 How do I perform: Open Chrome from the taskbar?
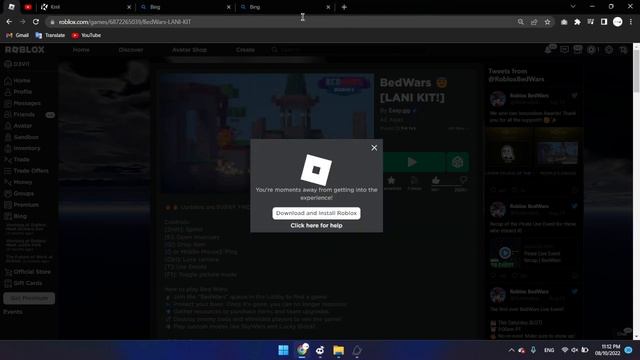302,350
